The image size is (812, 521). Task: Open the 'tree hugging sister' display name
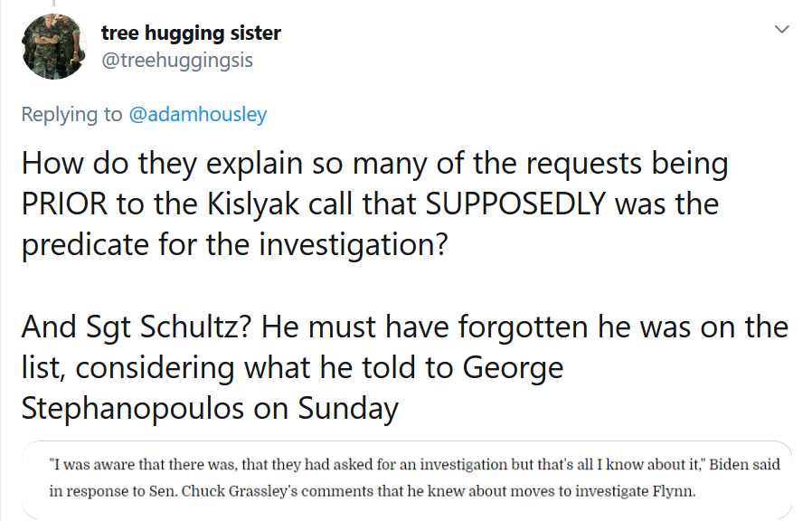tap(191, 33)
